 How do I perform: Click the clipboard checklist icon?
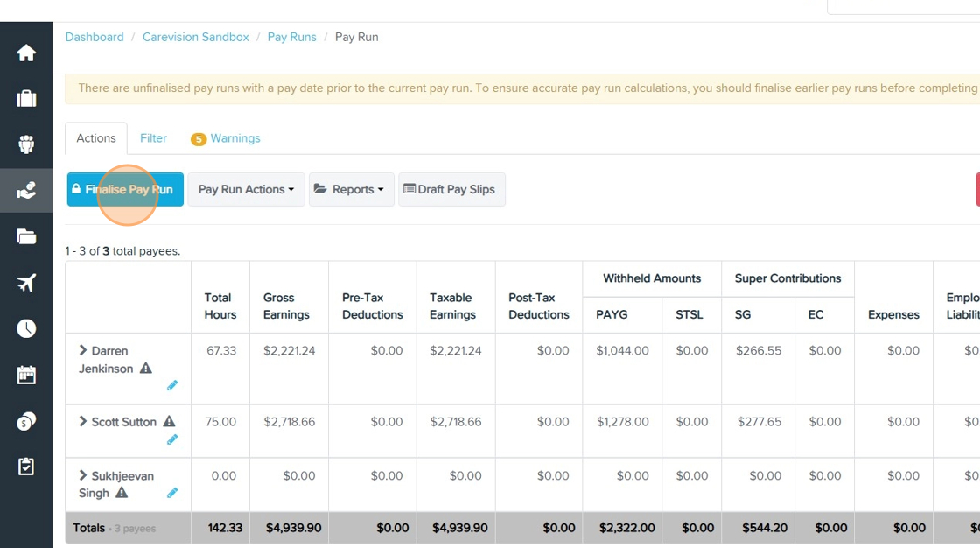click(26, 467)
